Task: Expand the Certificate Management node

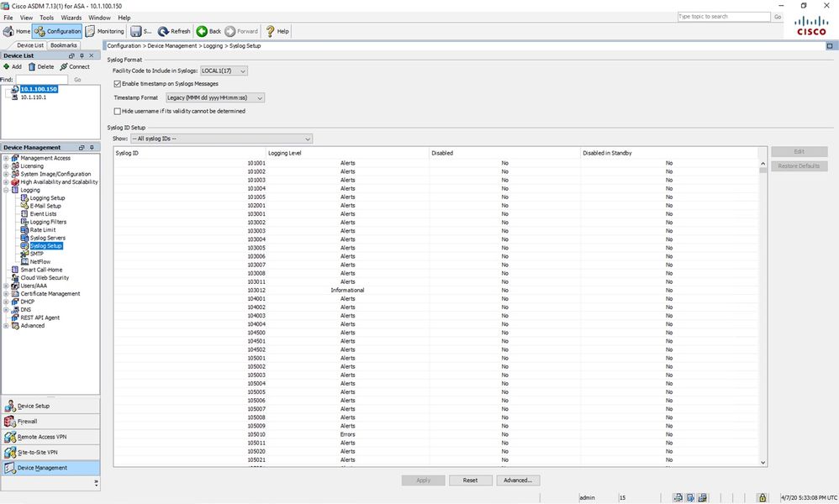Action: [x=6, y=294]
